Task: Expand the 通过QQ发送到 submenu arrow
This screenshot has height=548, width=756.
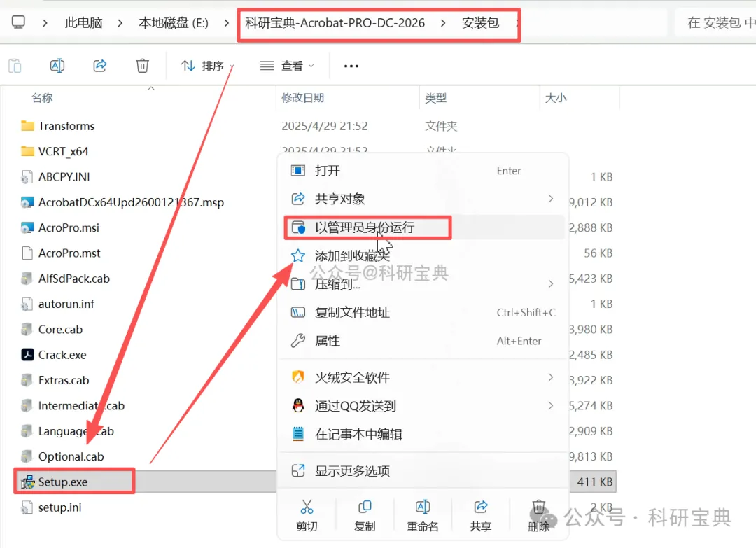Action: tap(551, 406)
